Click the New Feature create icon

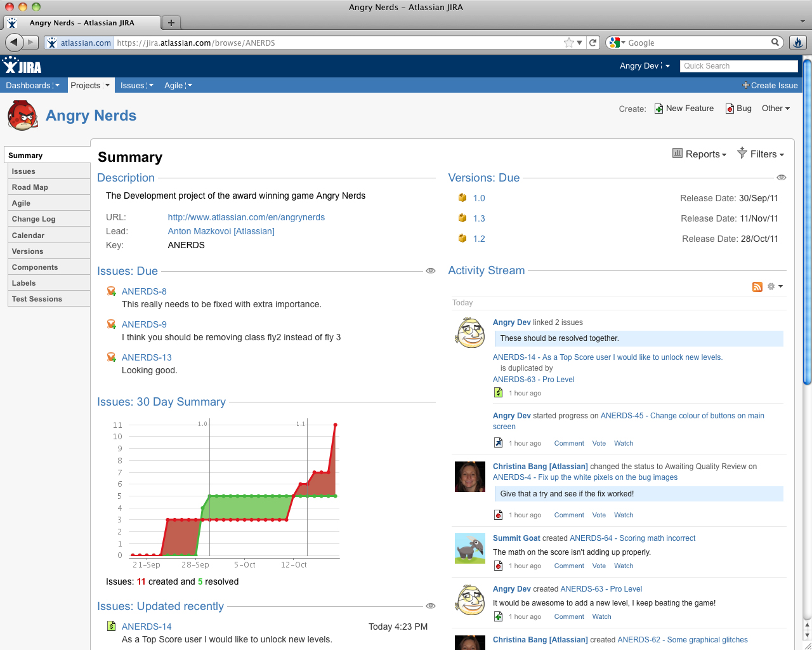(658, 109)
